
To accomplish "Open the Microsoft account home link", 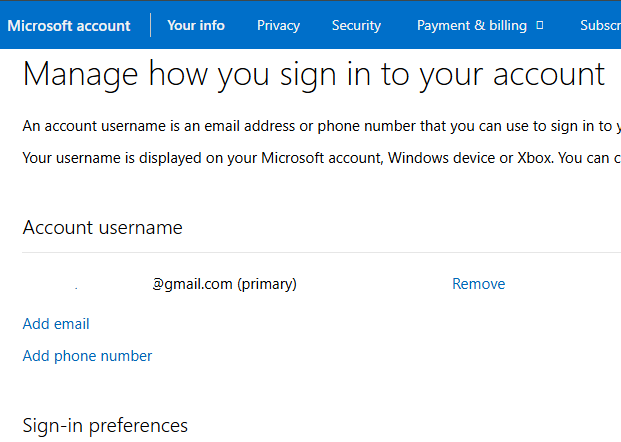I will pyautogui.click(x=69, y=26).
